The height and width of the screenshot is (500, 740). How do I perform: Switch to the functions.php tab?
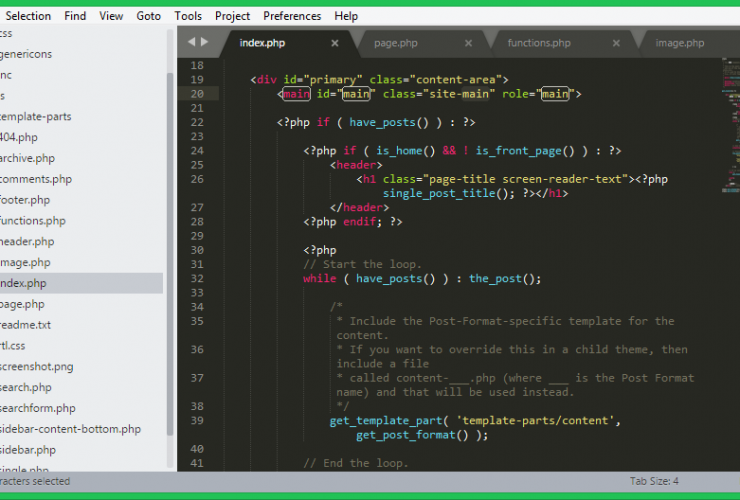click(539, 43)
